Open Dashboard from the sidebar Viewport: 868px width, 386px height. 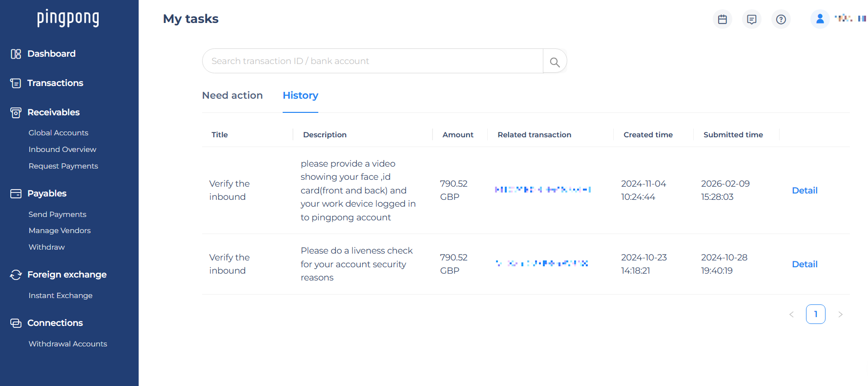click(51, 54)
